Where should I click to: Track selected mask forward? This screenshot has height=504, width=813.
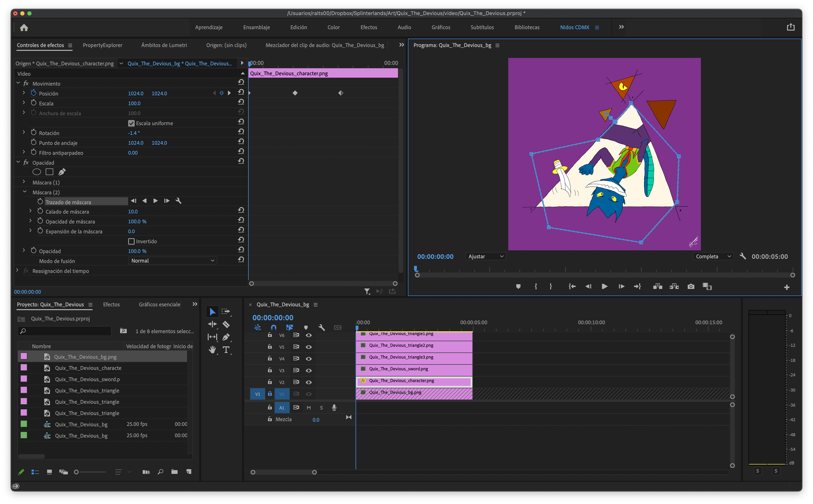click(x=155, y=201)
